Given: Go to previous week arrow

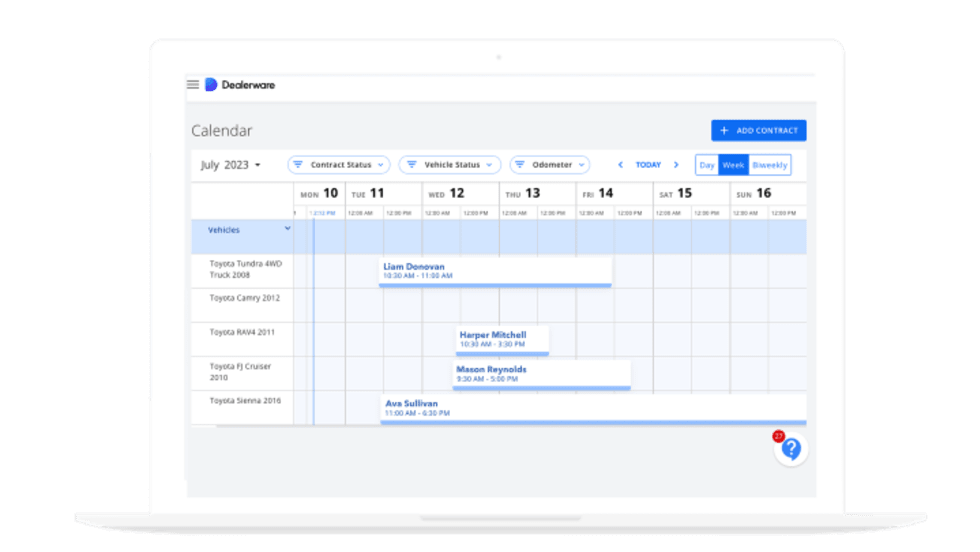Looking at the screenshot, I should 620,165.
